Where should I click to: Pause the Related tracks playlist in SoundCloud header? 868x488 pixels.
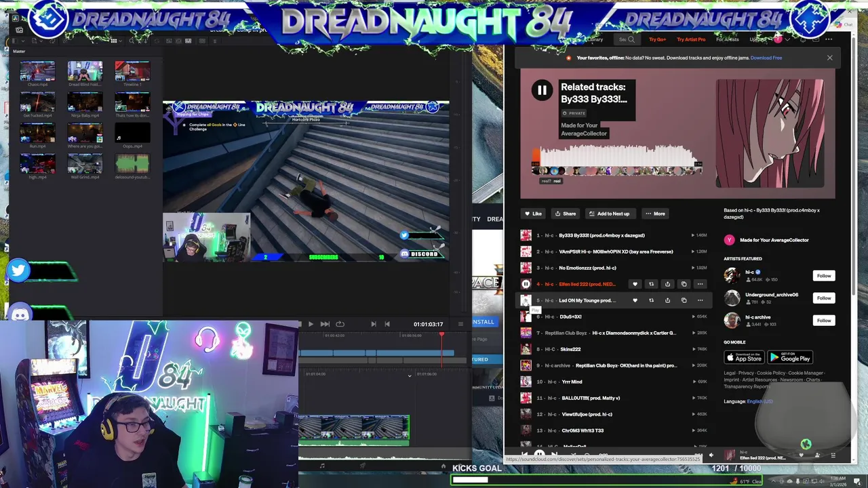pos(542,90)
